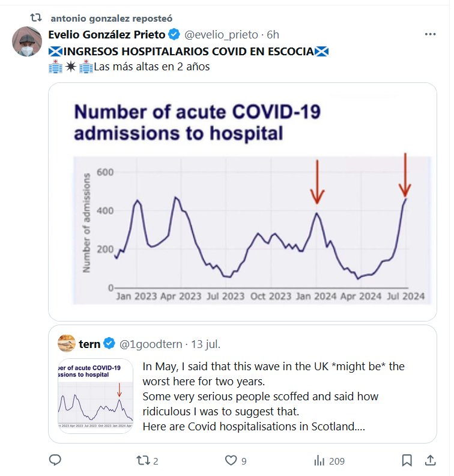Repost this tweet via retweet icon
The width and height of the screenshot is (454, 476).
coord(143,460)
